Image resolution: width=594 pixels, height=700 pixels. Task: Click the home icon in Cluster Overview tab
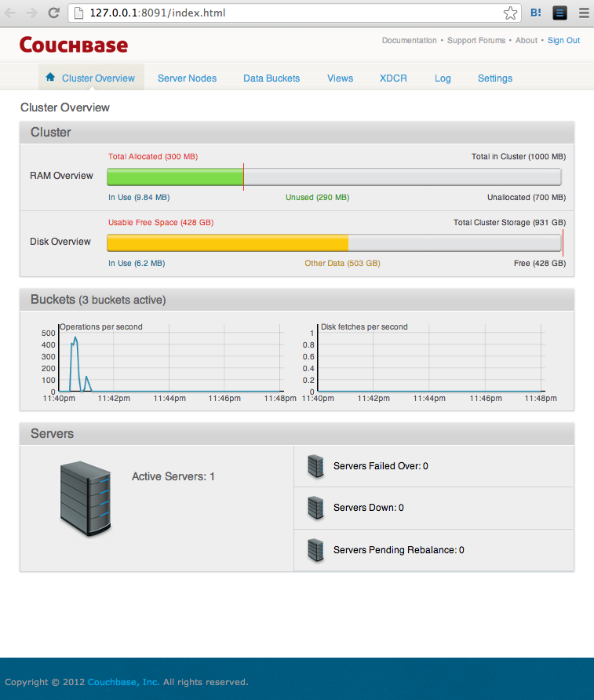pyautogui.click(x=50, y=77)
